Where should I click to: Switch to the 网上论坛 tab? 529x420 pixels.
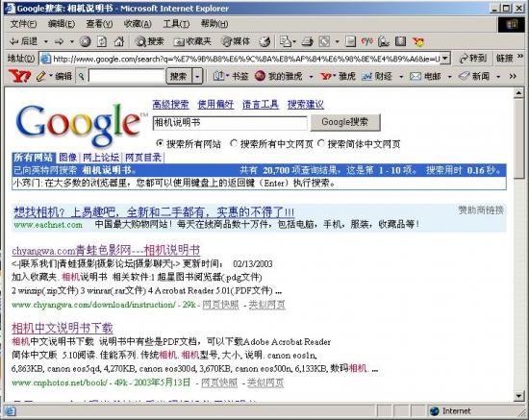[x=101, y=158]
